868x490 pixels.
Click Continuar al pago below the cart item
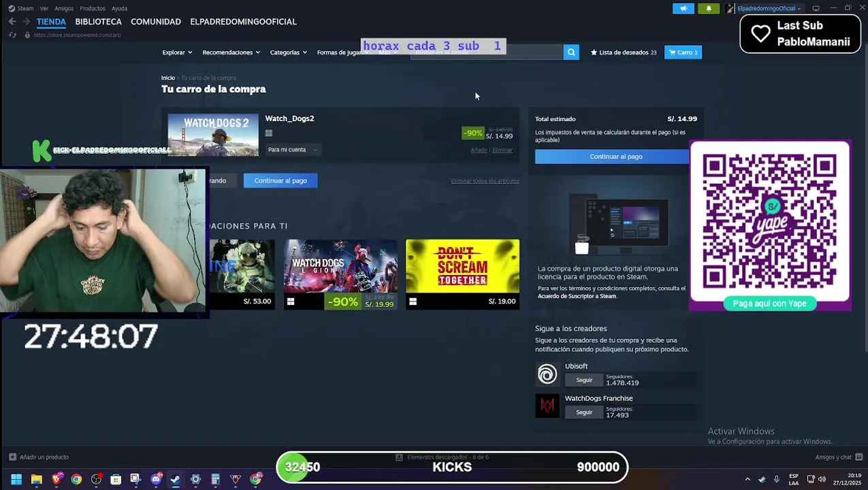[x=280, y=180]
